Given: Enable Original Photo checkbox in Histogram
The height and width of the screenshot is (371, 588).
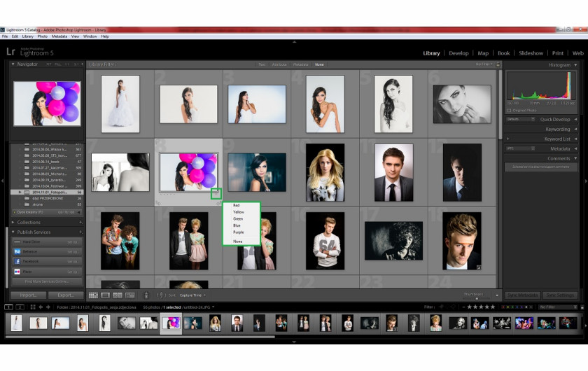Looking at the screenshot, I should (x=509, y=111).
